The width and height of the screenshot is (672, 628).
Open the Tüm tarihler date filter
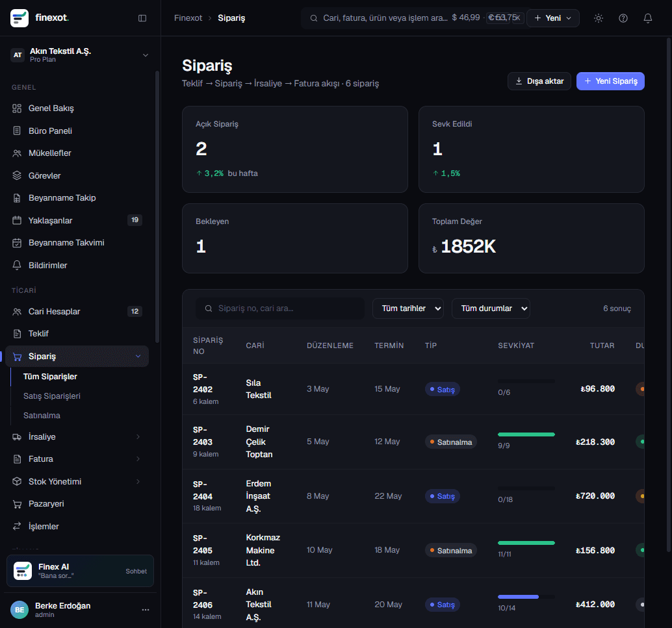pos(407,308)
